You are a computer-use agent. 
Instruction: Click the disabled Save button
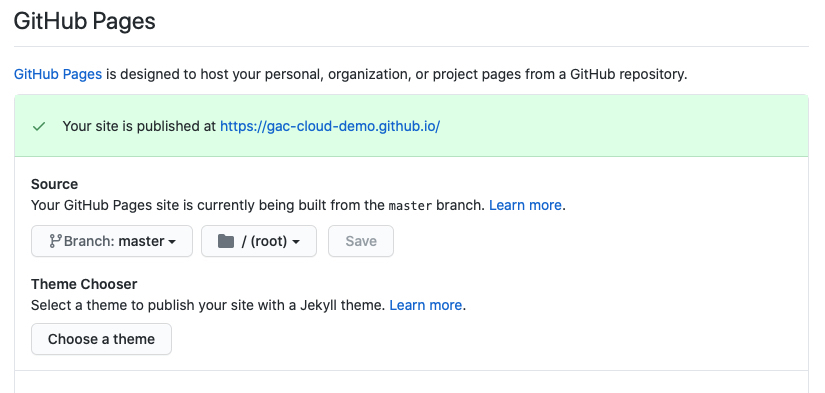pos(361,241)
